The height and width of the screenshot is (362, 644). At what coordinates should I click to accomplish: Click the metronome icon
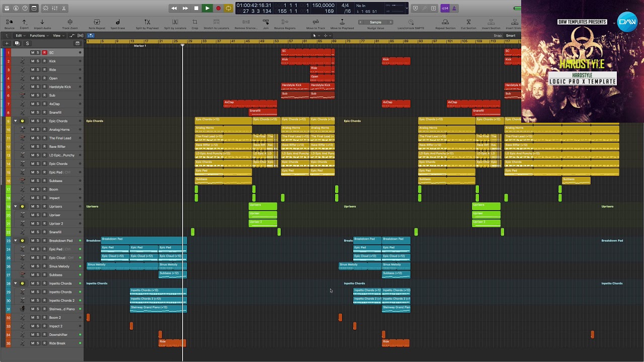(454, 8)
